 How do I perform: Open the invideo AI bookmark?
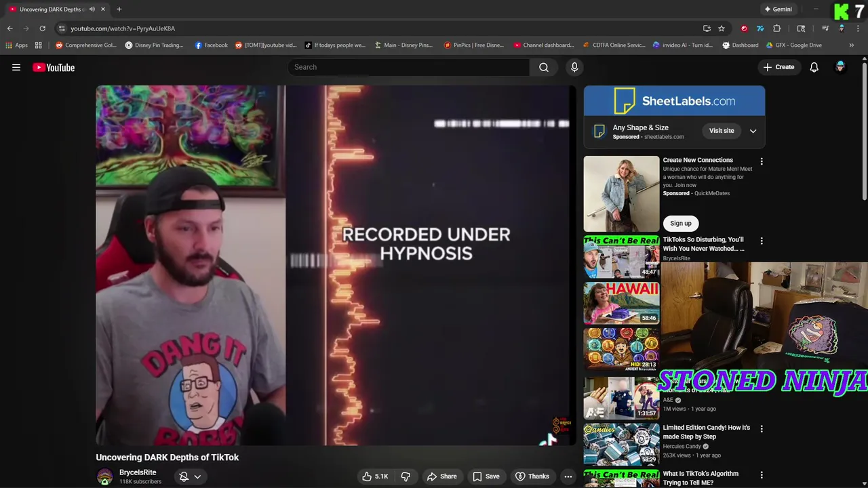[x=683, y=45]
